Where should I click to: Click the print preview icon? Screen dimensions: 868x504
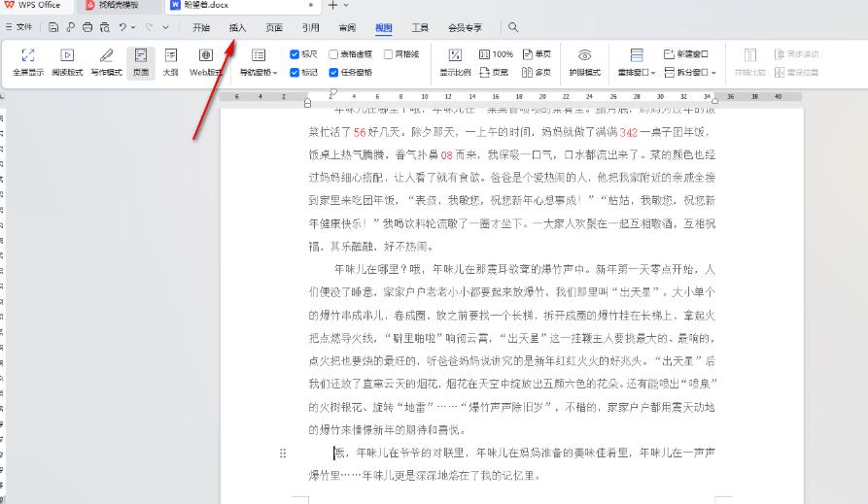click(105, 27)
